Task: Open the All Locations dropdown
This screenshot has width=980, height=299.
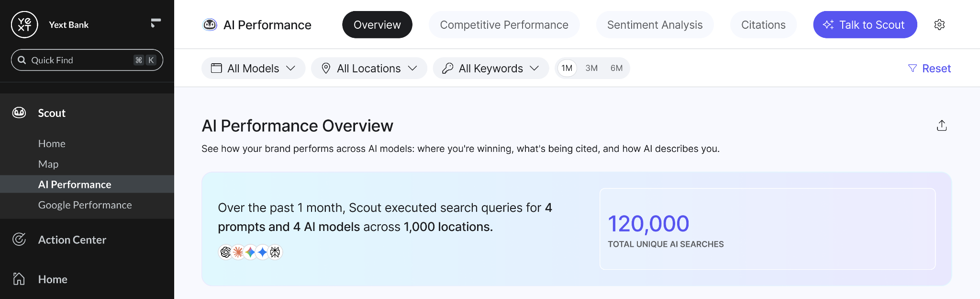Action: click(x=369, y=68)
